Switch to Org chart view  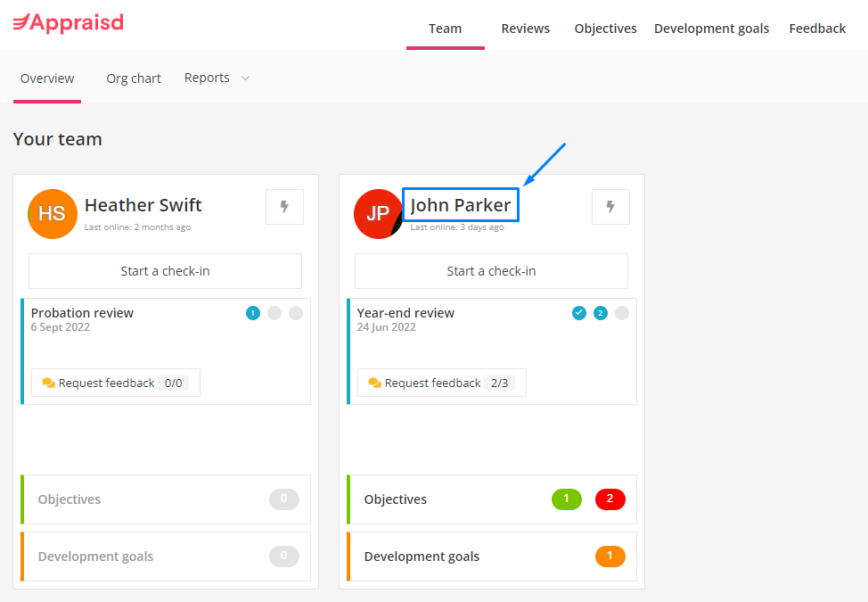click(x=134, y=78)
